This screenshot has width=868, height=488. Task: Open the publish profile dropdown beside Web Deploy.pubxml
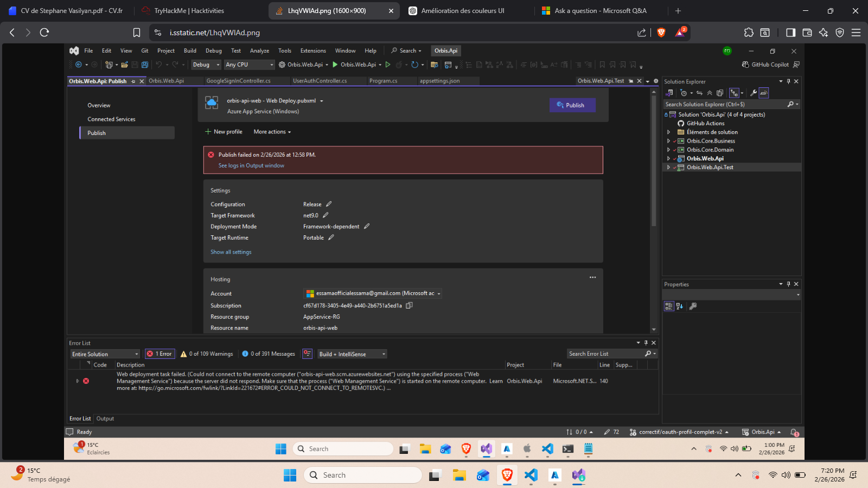[x=322, y=101]
